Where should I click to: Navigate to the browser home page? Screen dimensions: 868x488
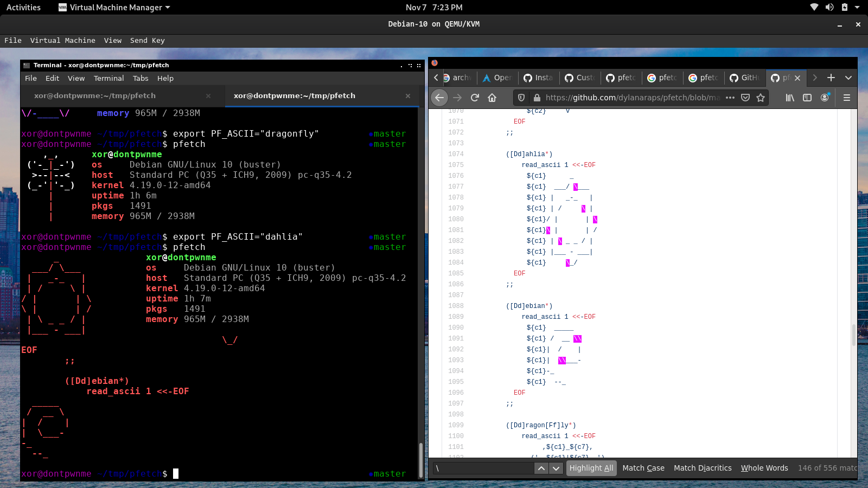pos(493,98)
